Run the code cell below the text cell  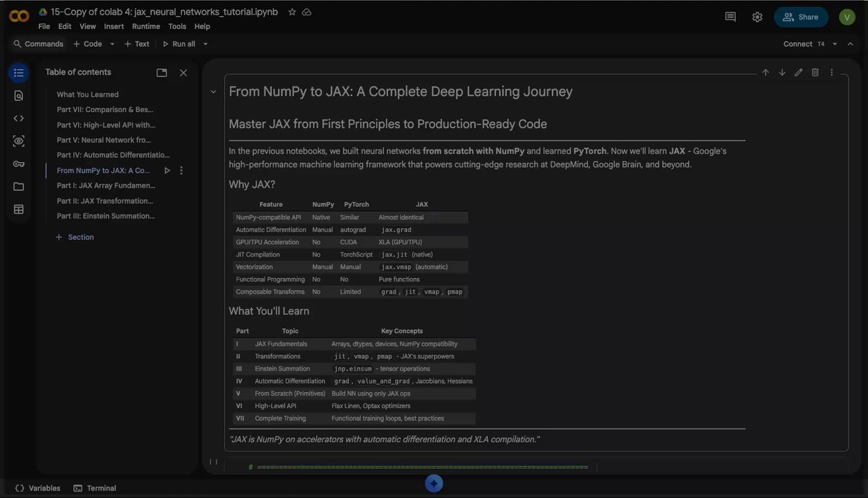(213, 462)
